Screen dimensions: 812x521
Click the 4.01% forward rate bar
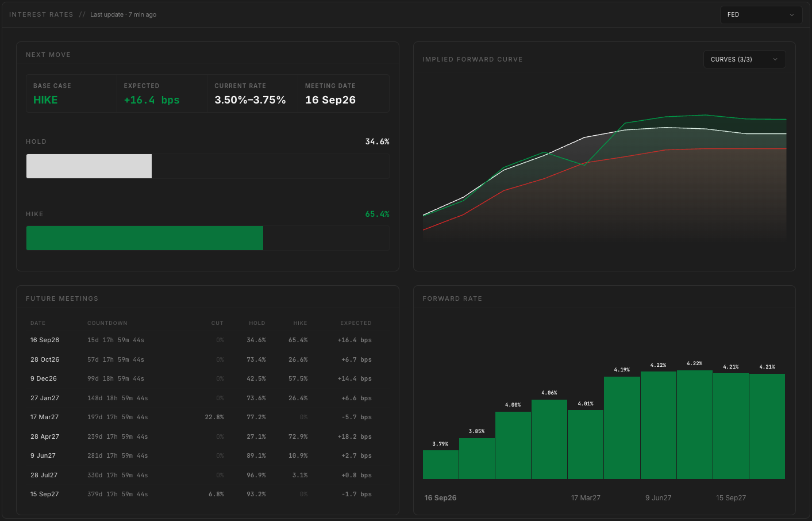[x=586, y=445]
